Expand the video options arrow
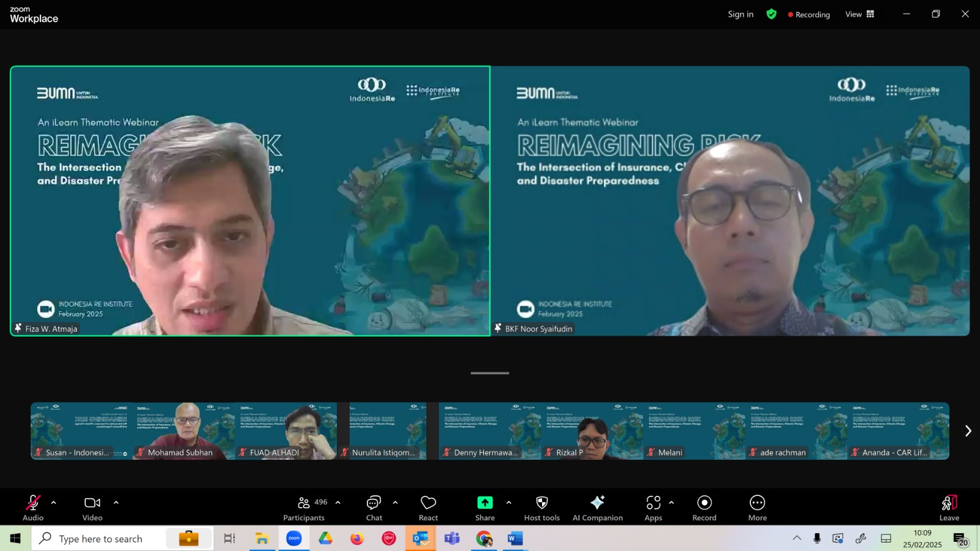 point(116,503)
